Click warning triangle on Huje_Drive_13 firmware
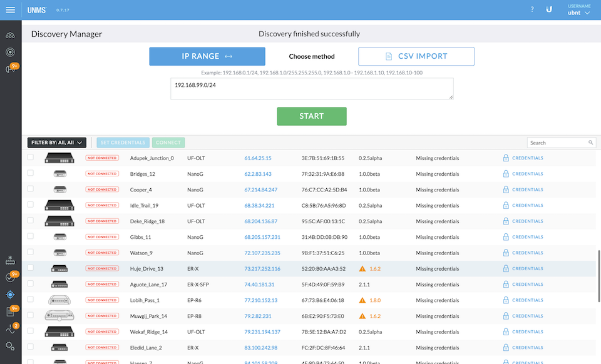Viewport: 601px width, 364px height. point(362,269)
